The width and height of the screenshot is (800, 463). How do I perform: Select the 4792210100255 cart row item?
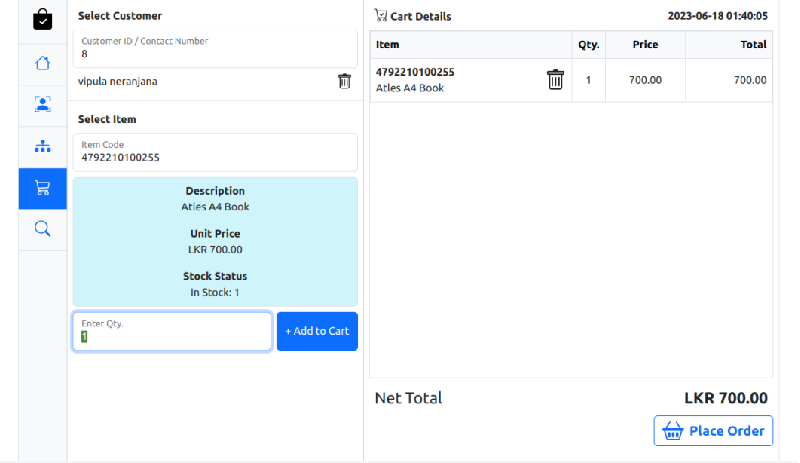pyautogui.click(x=415, y=72)
